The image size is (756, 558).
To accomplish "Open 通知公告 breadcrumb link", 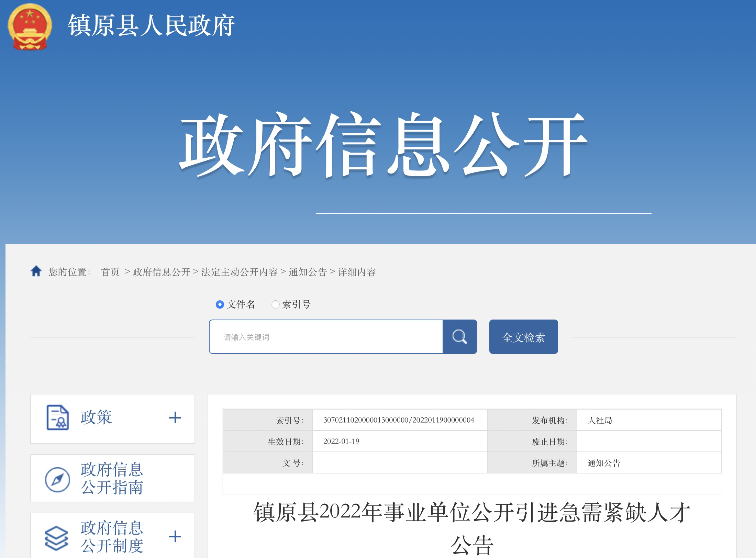I will 308,272.
